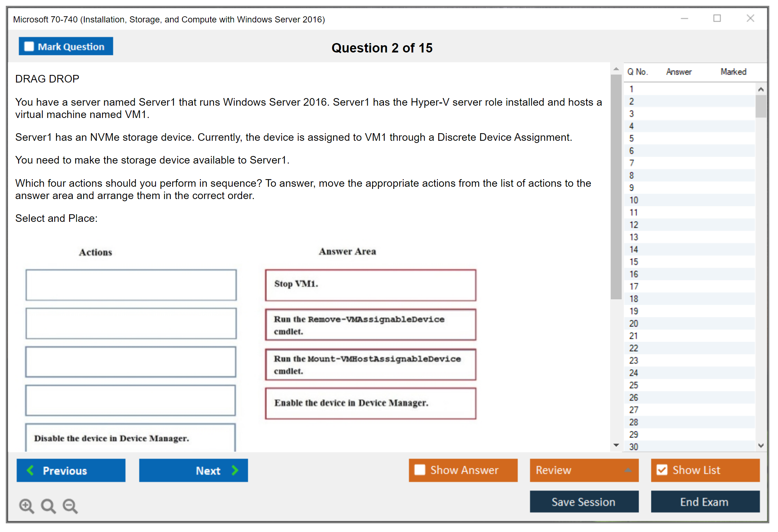Click the Marked column header

tap(733, 72)
